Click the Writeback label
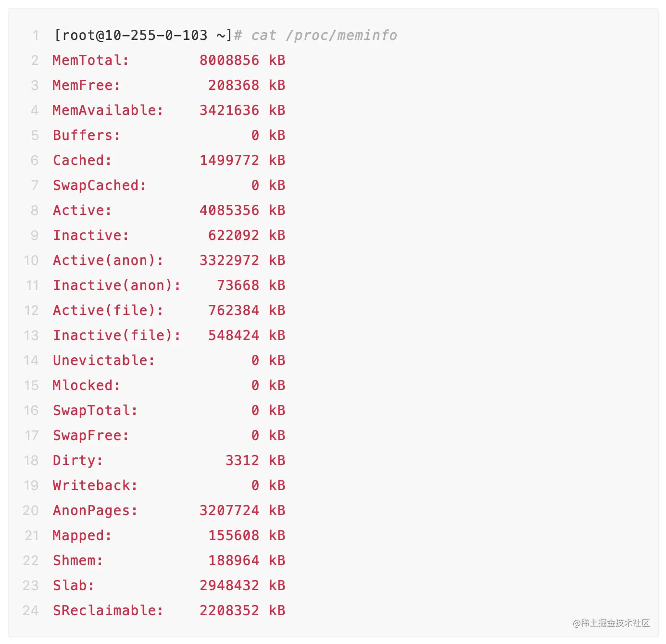The height and width of the screenshot is (644, 666). (x=95, y=486)
